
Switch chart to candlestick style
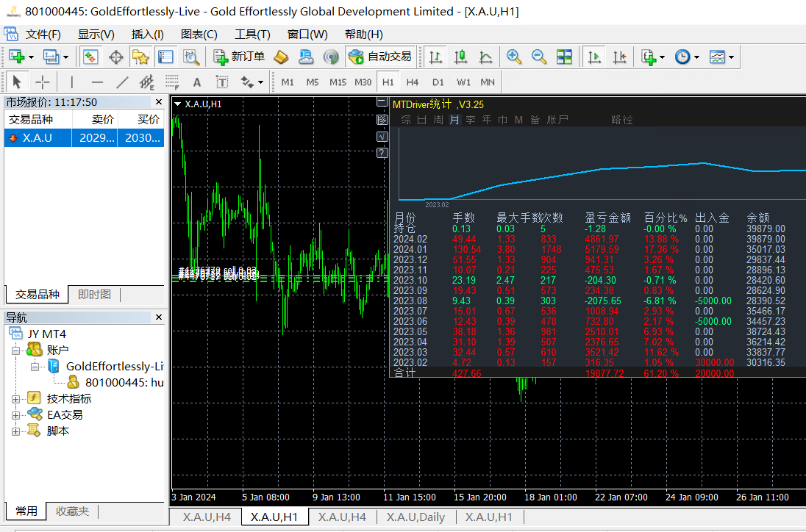pyautogui.click(x=460, y=57)
